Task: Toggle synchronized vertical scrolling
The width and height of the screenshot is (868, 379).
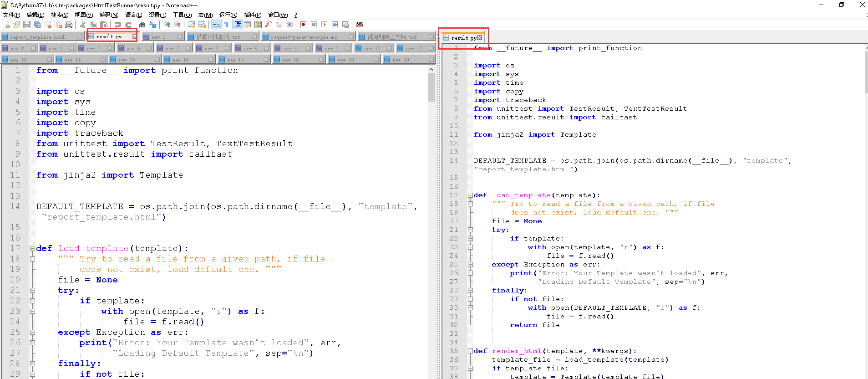Action: [192, 25]
